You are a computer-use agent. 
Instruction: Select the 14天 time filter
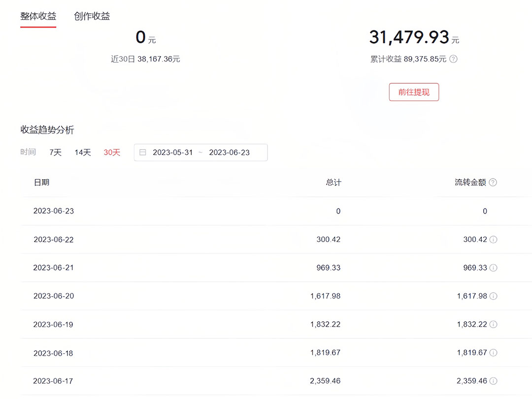tap(82, 153)
